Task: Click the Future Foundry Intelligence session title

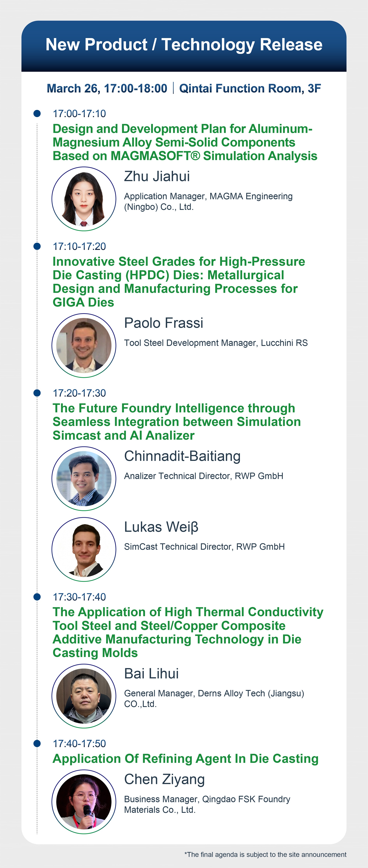Action: pos(176,422)
